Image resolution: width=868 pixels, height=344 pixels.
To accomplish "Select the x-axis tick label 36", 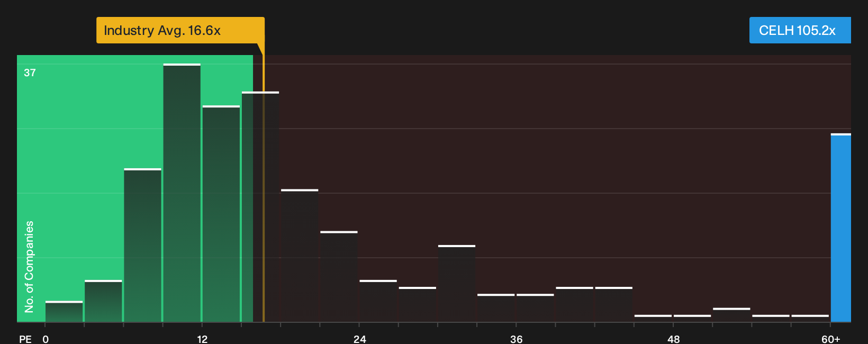I will click(x=517, y=339).
